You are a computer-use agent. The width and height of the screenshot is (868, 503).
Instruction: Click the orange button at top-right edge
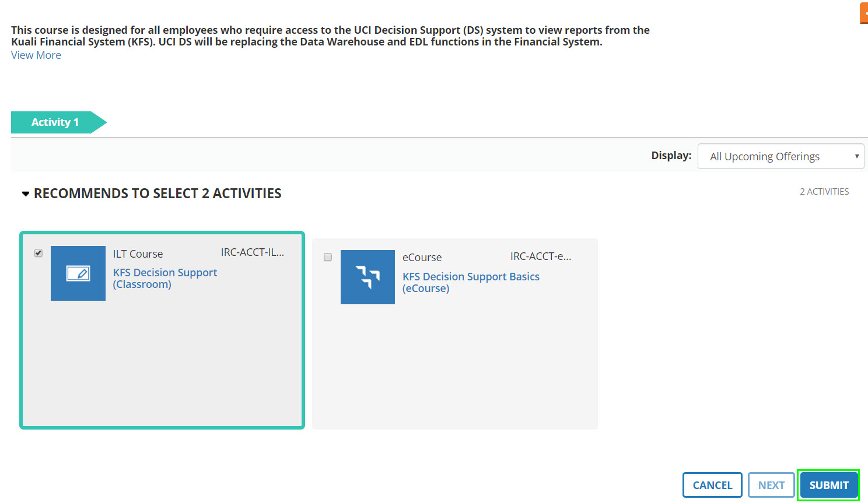pos(864,13)
